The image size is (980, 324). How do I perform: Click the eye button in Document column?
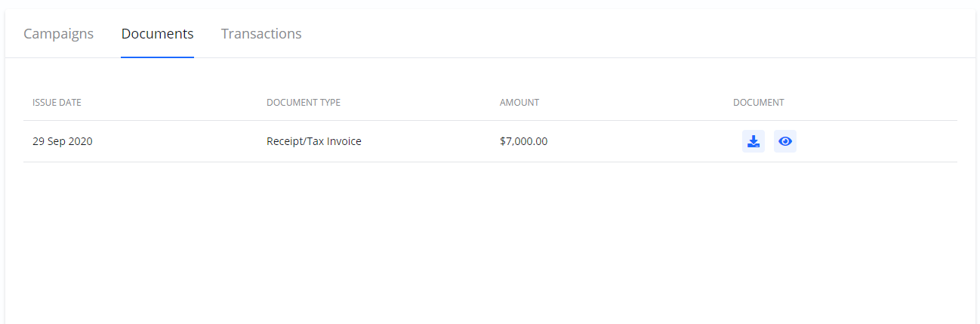[x=785, y=141]
